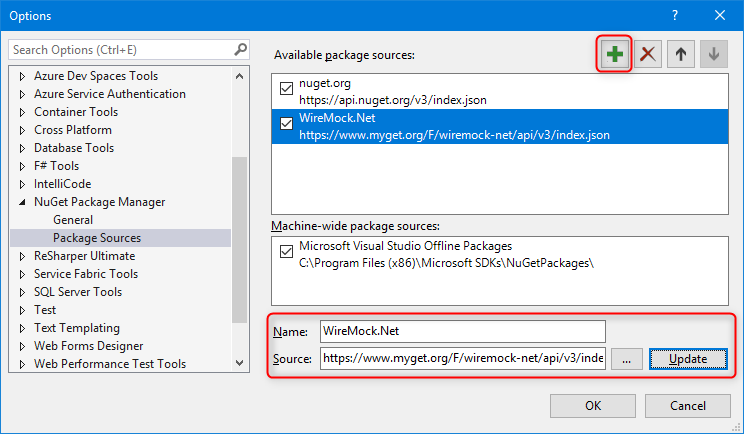The width and height of the screenshot is (744, 434).
Task: Uncheck the nuget.org package source
Action: point(287,89)
